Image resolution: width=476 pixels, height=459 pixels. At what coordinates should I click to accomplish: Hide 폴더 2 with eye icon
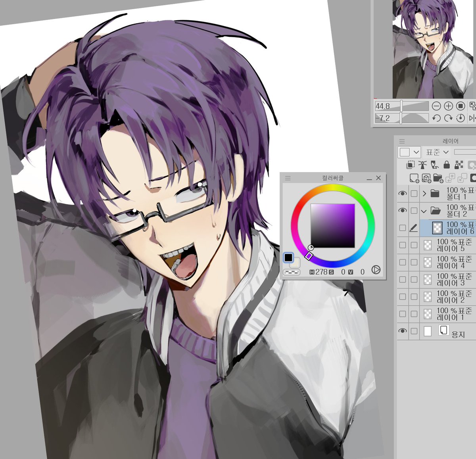[403, 210]
